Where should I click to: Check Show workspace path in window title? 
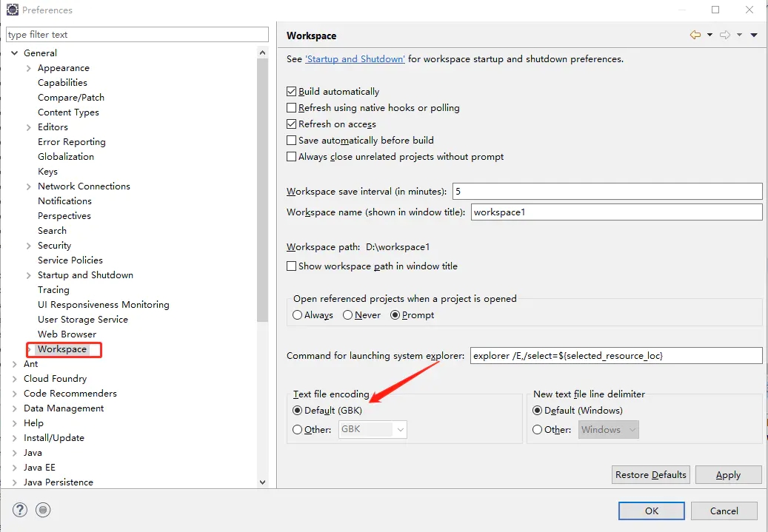(x=292, y=266)
